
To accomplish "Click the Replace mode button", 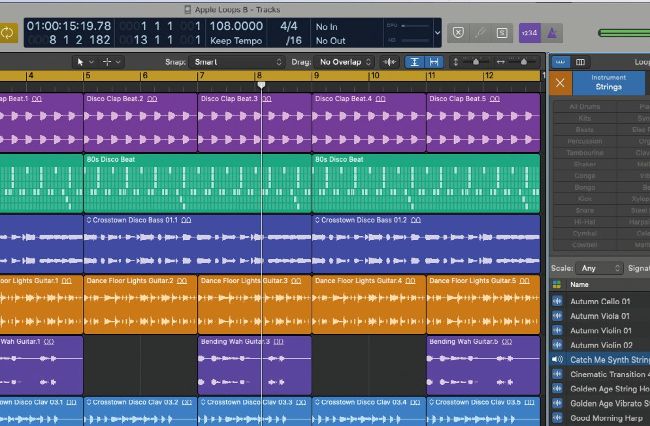I will 458,33.
